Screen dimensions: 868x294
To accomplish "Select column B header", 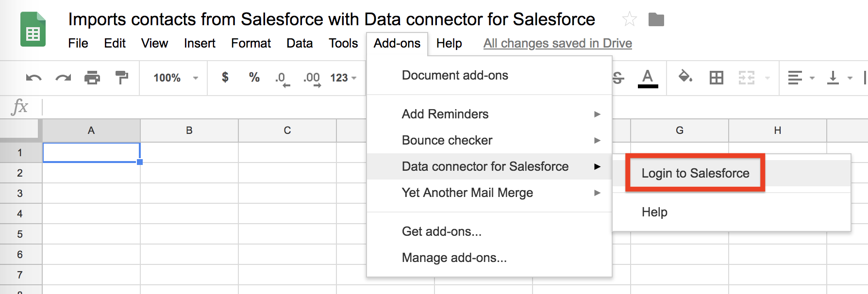I will [x=189, y=130].
